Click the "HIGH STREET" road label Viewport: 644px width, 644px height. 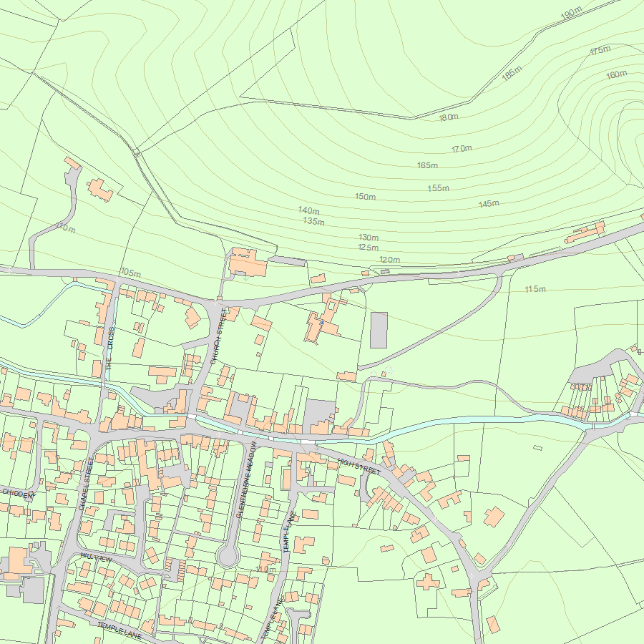(359, 466)
